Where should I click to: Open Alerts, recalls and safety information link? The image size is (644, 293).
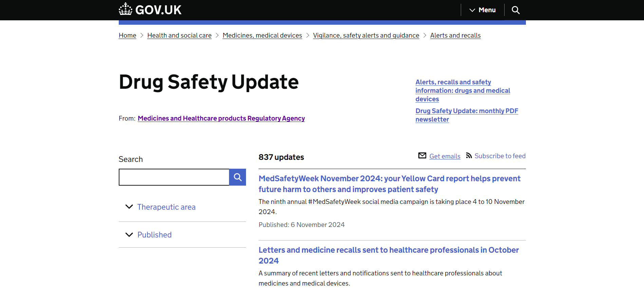462,90
